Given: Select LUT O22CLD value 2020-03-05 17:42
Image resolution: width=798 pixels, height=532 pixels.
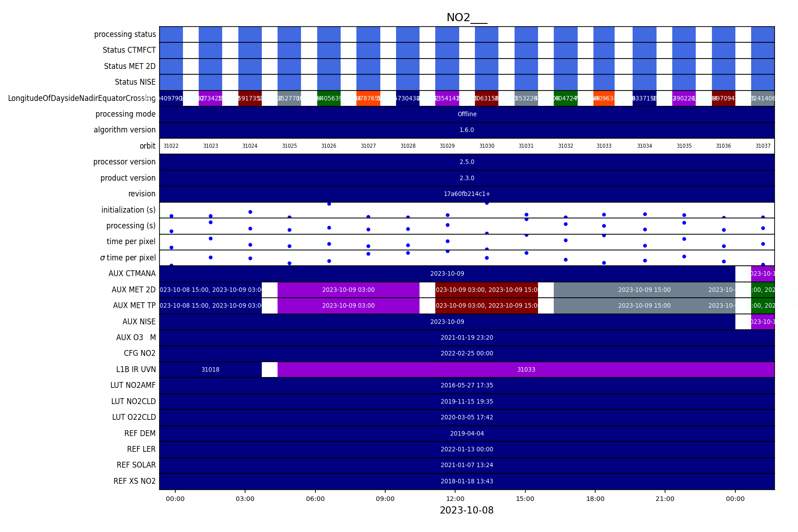Looking at the screenshot, I should (x=467, y=417).
